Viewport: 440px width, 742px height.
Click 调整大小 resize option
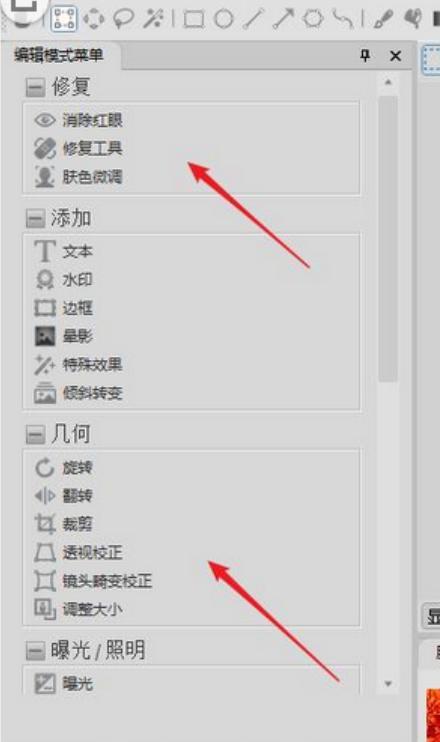pos(79,609)
